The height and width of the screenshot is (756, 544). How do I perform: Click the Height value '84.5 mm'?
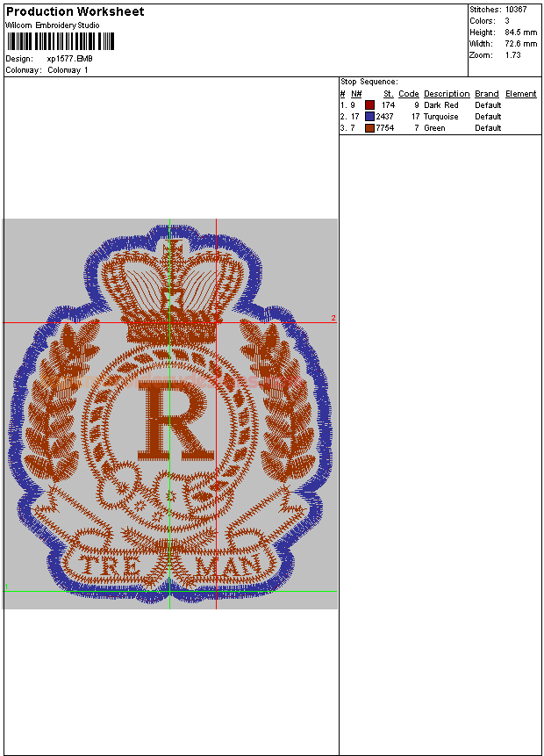click(521, 32)
